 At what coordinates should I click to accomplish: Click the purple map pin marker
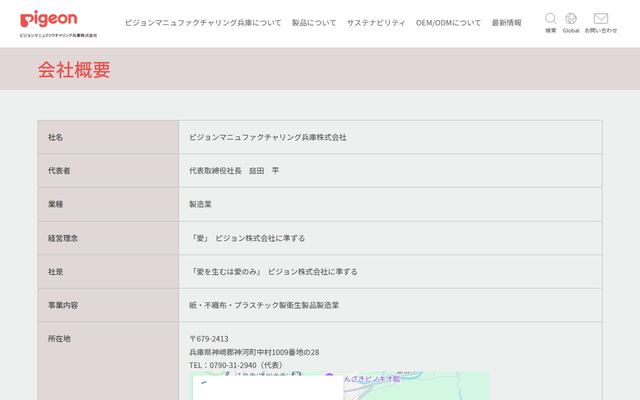329,376
